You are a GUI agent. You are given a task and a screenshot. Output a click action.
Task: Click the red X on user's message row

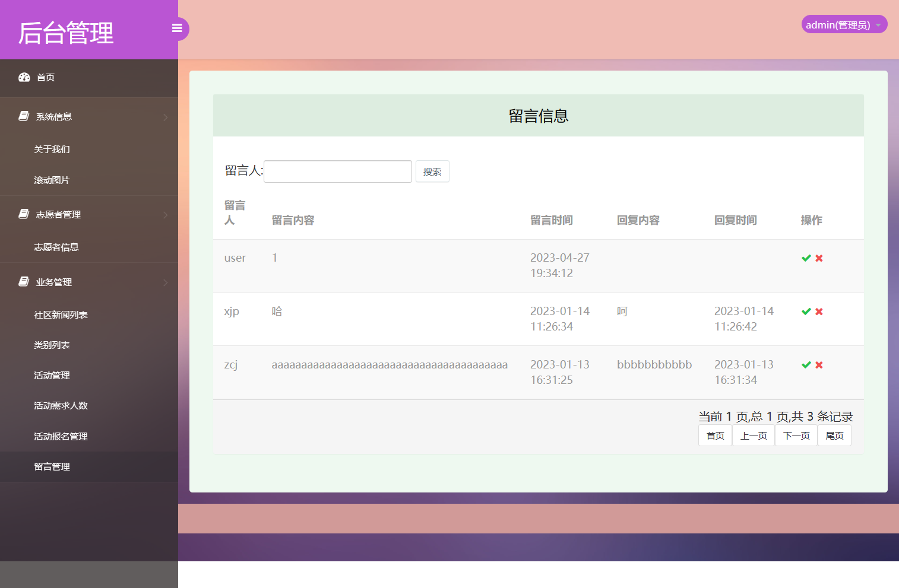tap(819, 258)
